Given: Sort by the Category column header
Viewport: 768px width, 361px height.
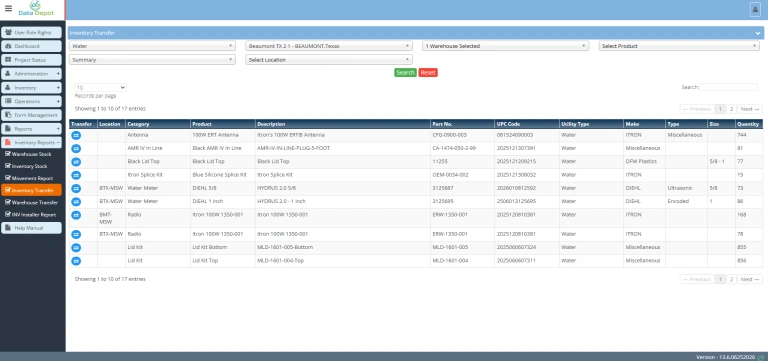Looking at the screenshot, I should (158, 124).
